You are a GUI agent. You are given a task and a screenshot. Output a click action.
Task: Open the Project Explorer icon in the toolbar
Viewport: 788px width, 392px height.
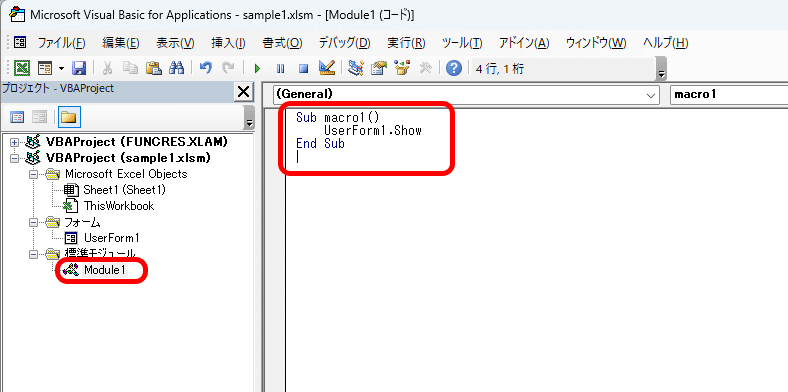(x=356, y=68)
